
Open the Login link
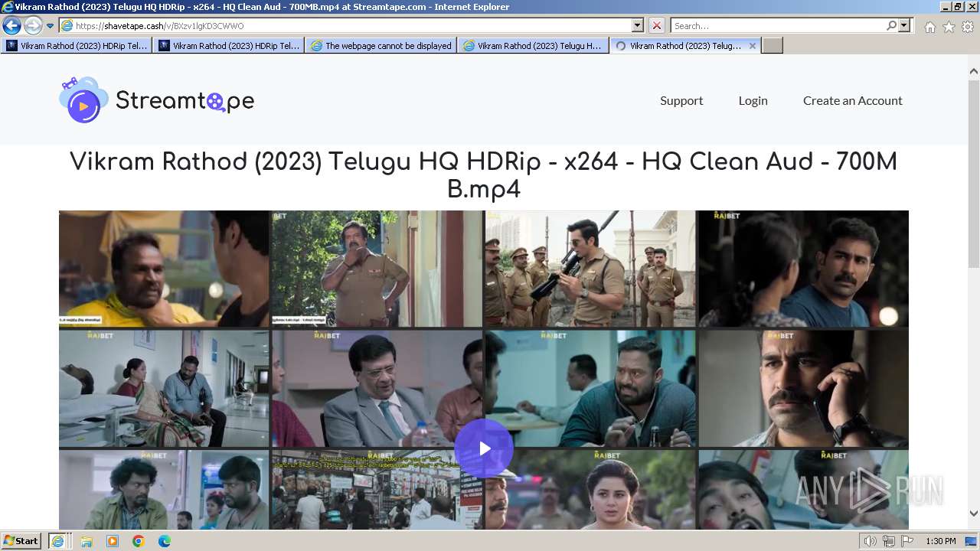[753, 100]
